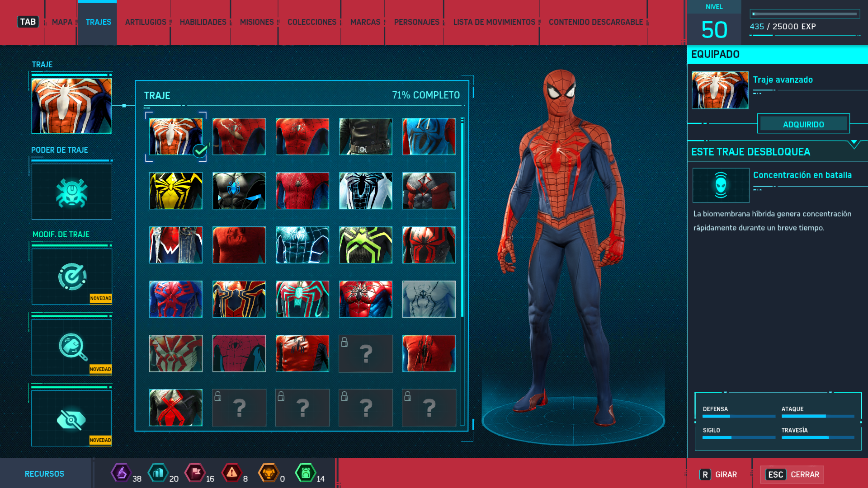Select the black leather noir suit
The image size is (868, 488).
tap(366, 136)
